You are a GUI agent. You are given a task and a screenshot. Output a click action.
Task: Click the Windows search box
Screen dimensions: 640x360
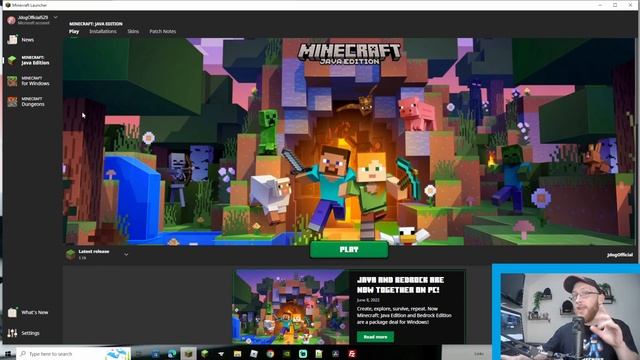(73, 353)
